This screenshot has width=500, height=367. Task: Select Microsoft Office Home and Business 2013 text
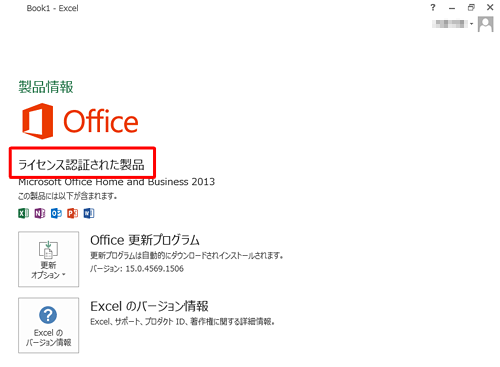point(117,182)
